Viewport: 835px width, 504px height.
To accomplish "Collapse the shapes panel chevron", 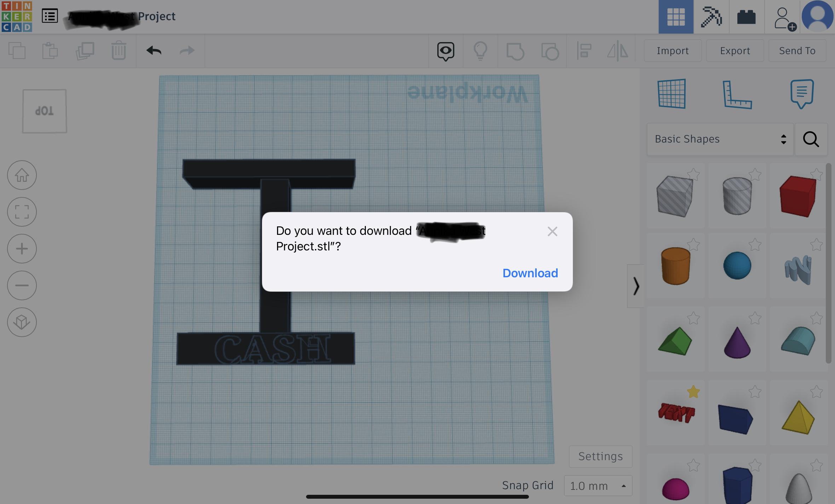I will (636, 286).
